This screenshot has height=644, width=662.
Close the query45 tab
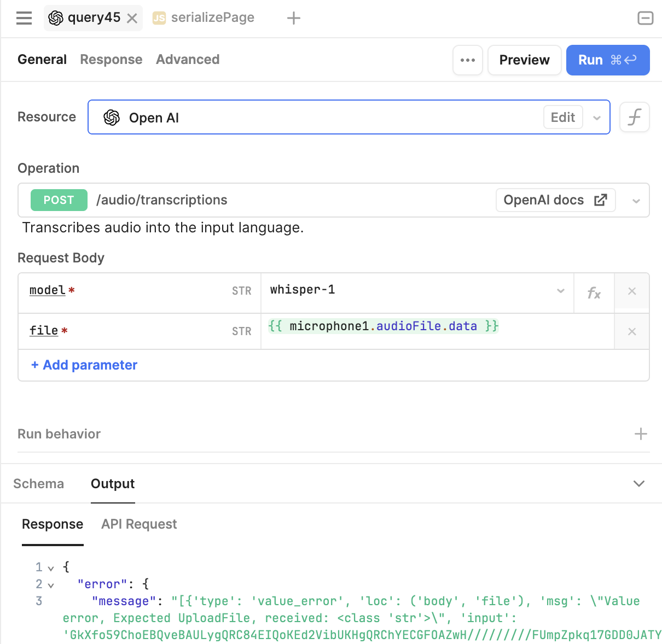click(x=132, y=19)
